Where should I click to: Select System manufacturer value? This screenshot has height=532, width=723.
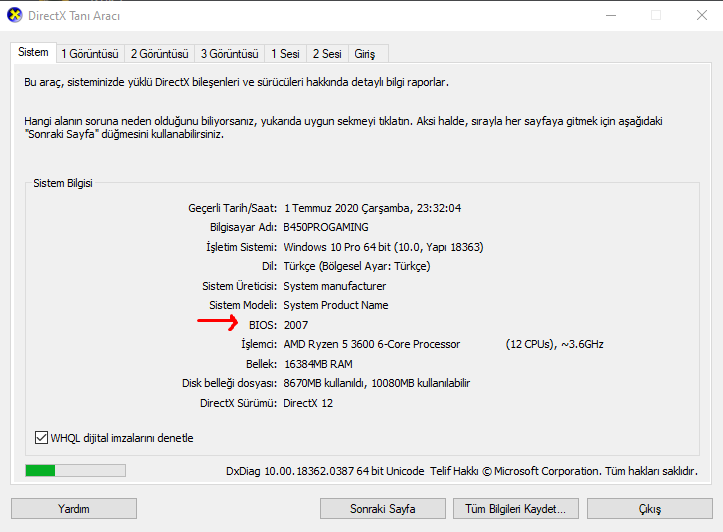tap(335, 286)
